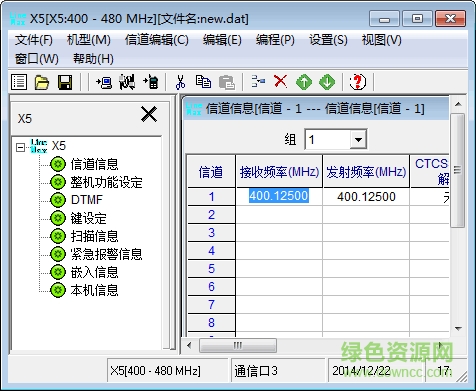
Task: Open the 机型(M) menu
Action: pos(89,40)
